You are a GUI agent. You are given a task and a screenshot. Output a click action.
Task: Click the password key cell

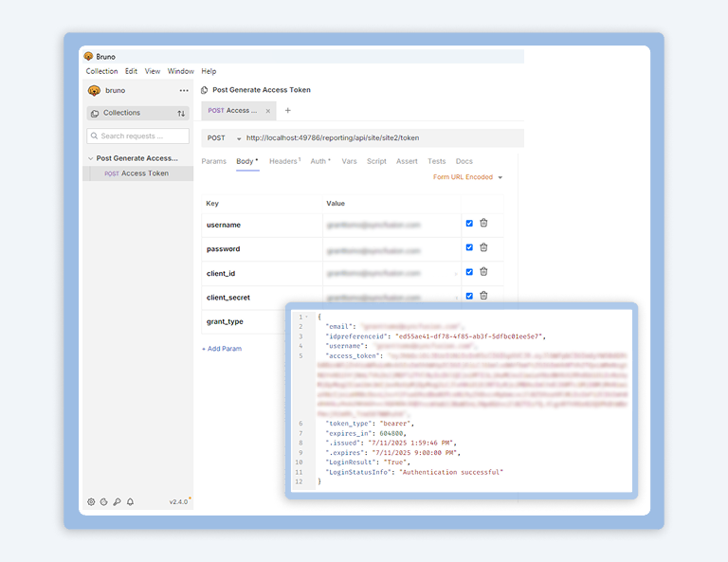point(262,249)
